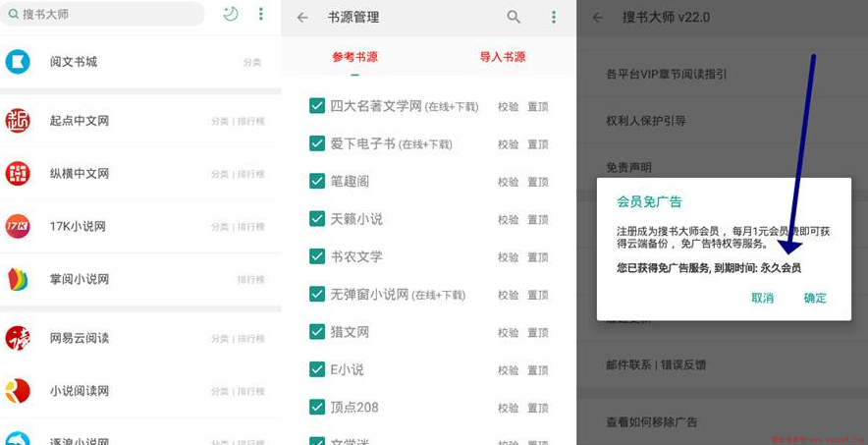Screen dimensions: 868x445
Task: Click 校验 next to 天籁小说
Action: point(508,219)
